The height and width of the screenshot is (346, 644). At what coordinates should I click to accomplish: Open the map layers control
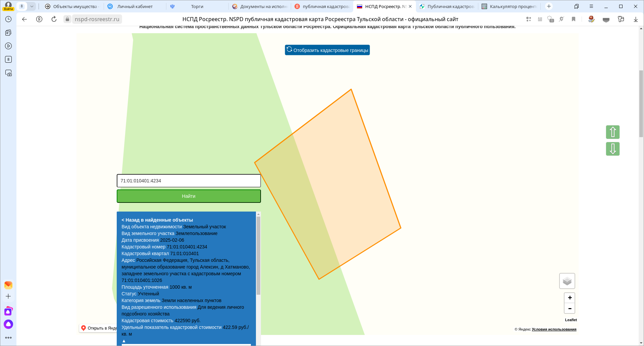point(567,281)
